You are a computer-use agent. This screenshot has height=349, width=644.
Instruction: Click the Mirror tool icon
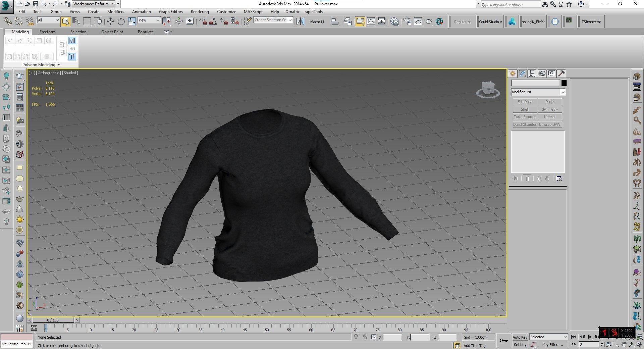(301, 21)
